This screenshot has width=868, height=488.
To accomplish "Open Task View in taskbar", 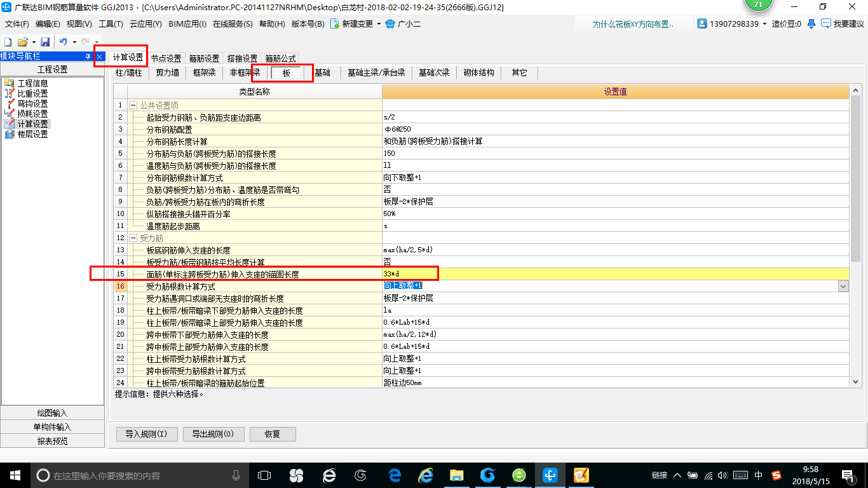I will click(264, 475).
